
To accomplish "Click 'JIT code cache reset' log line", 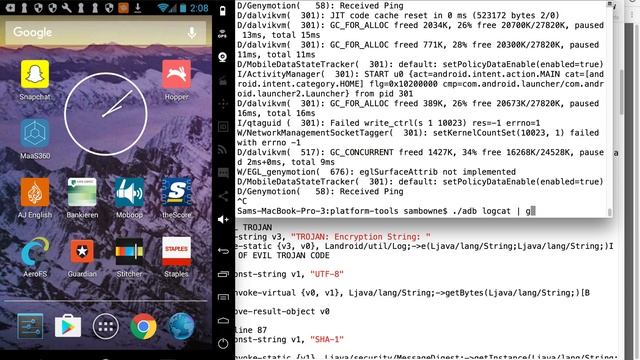I will pos(398,16).
